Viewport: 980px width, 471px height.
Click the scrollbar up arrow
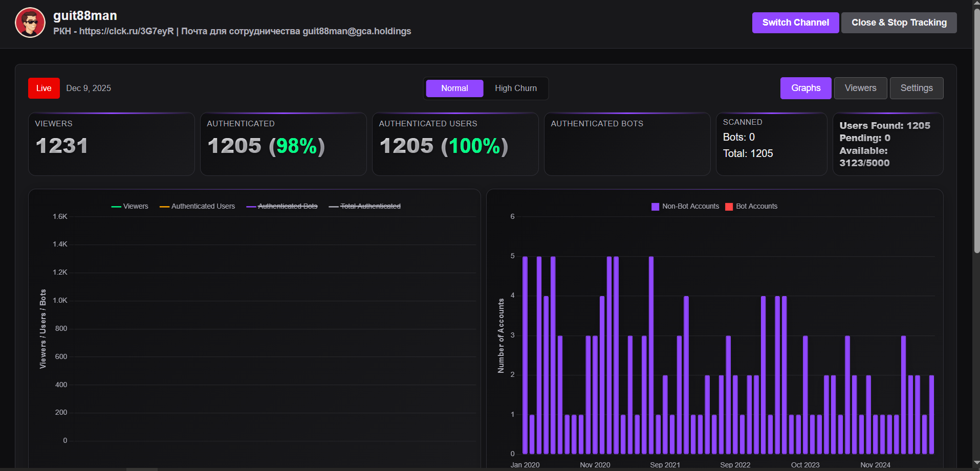point(976,4)
